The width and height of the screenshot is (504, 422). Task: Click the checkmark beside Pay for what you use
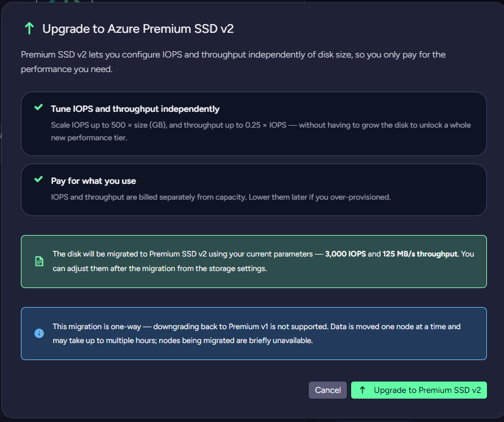(39, 179)
